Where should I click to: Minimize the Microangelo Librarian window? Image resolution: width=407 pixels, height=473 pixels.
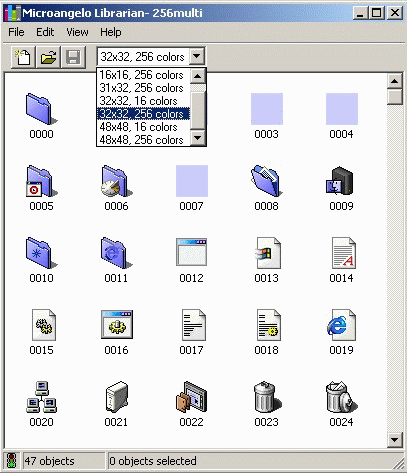(360, 13)
